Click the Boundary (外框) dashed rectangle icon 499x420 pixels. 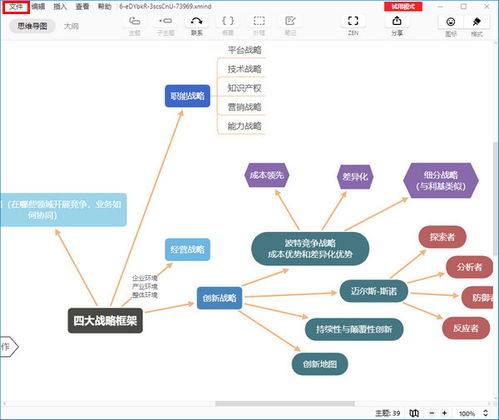pos(259,21)
